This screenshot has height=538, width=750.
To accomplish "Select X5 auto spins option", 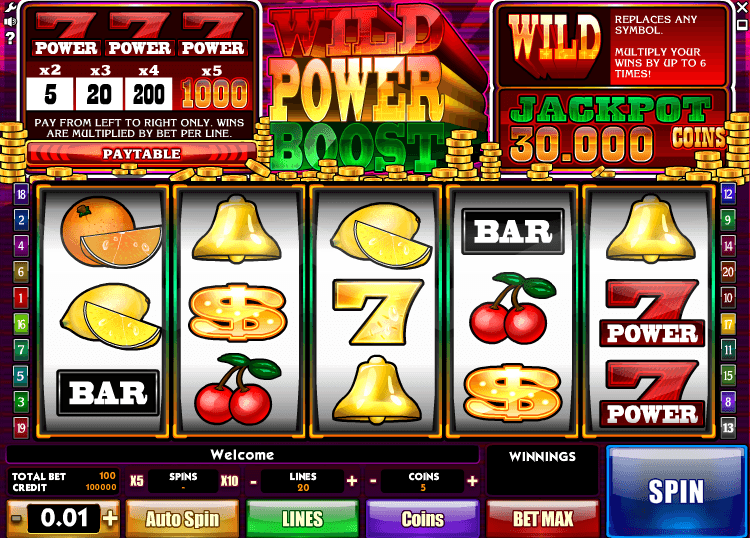I will point(137,481).
